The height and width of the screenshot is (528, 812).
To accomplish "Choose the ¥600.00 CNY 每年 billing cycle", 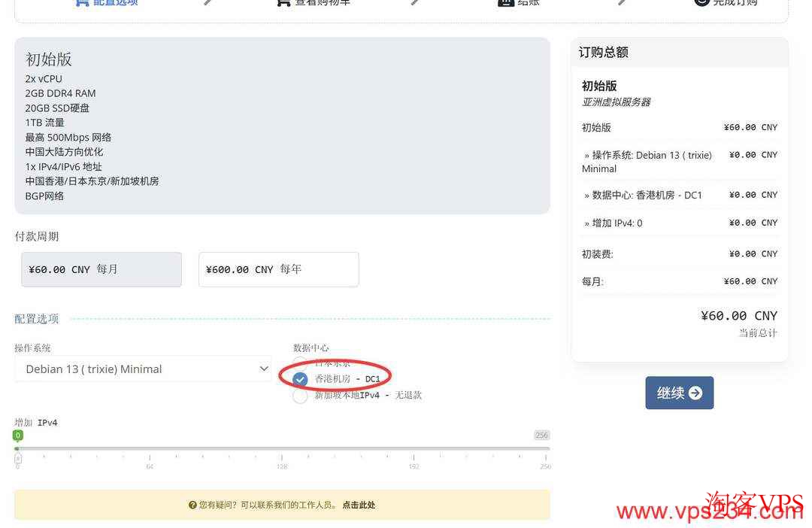I will coord(278,269).
